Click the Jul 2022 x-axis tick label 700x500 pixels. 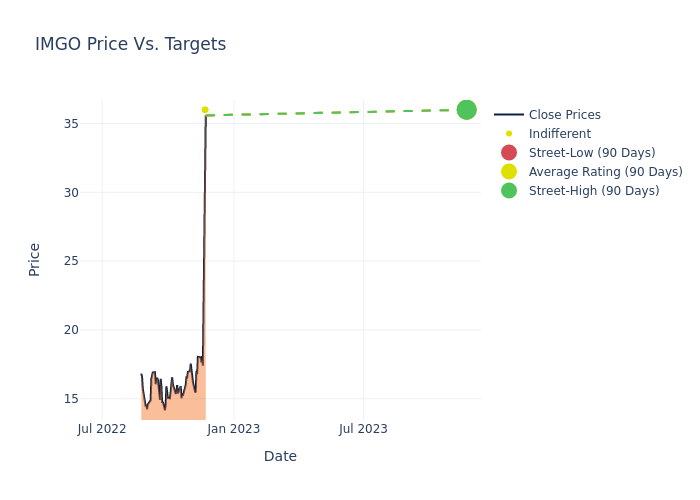pos(102,429)
